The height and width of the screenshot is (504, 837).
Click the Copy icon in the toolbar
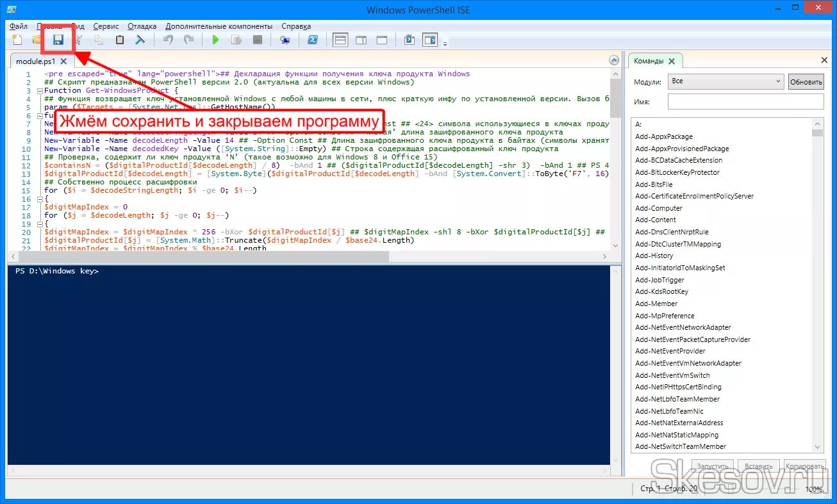[99, 40]
